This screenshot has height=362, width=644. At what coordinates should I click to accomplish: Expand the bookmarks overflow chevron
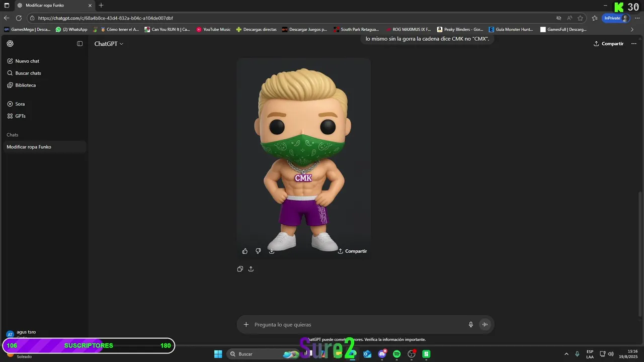pyautogui.click(x=632, y=30)
